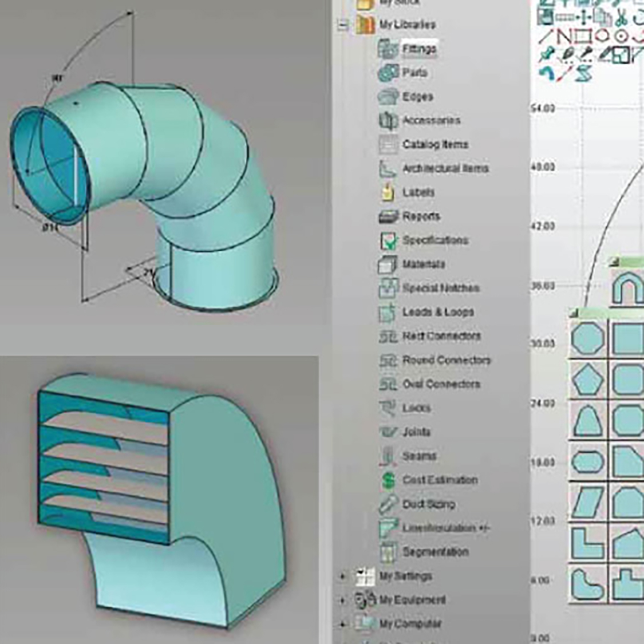Select the Circle with center tool

click(622, 36)
